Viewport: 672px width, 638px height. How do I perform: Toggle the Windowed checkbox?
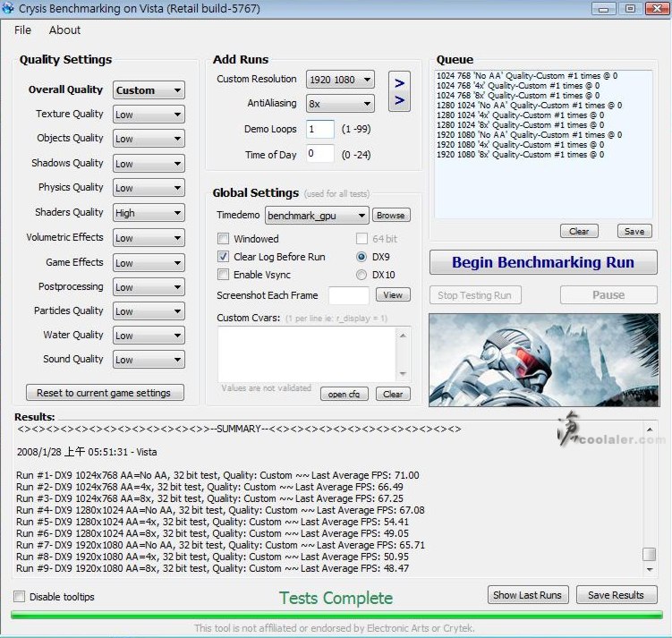pyautogui.click(x=224, y=239)
